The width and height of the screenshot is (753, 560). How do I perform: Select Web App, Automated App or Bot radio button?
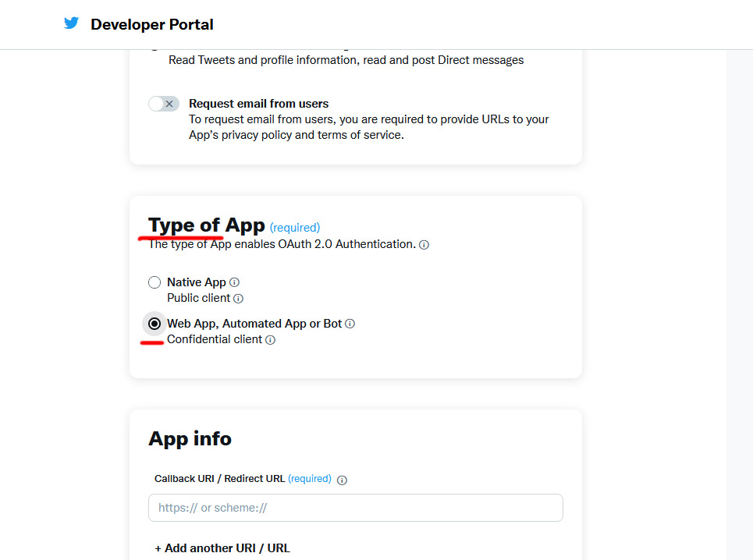[155, 324]
